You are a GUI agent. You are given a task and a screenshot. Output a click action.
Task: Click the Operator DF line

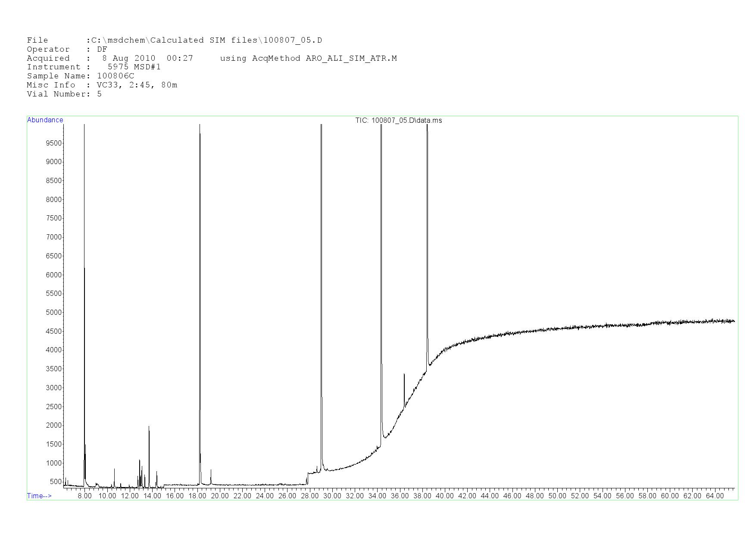(x=67, y=50)
